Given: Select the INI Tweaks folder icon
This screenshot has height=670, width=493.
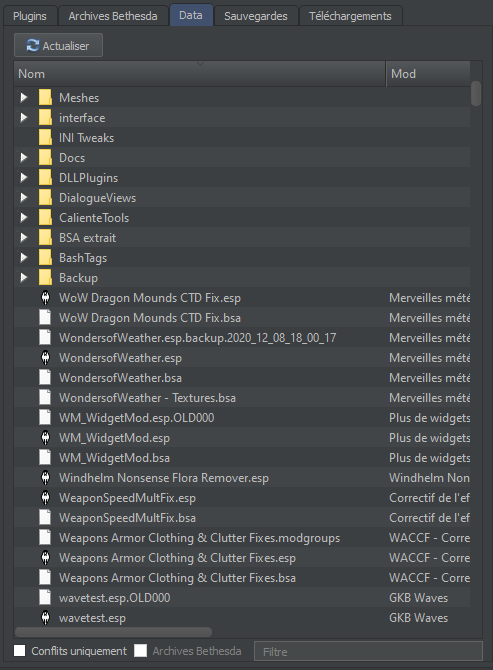Looking at the screenshot, I should [x=45, y=138].
